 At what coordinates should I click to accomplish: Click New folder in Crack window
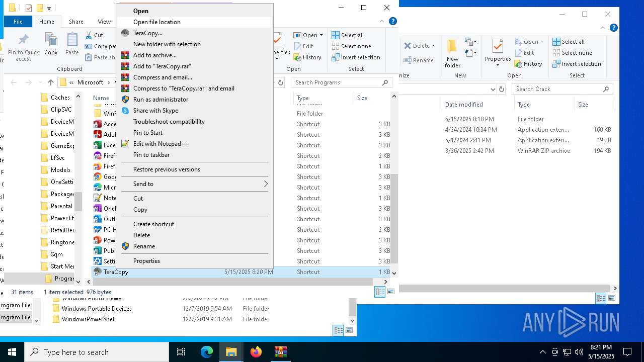452,53
